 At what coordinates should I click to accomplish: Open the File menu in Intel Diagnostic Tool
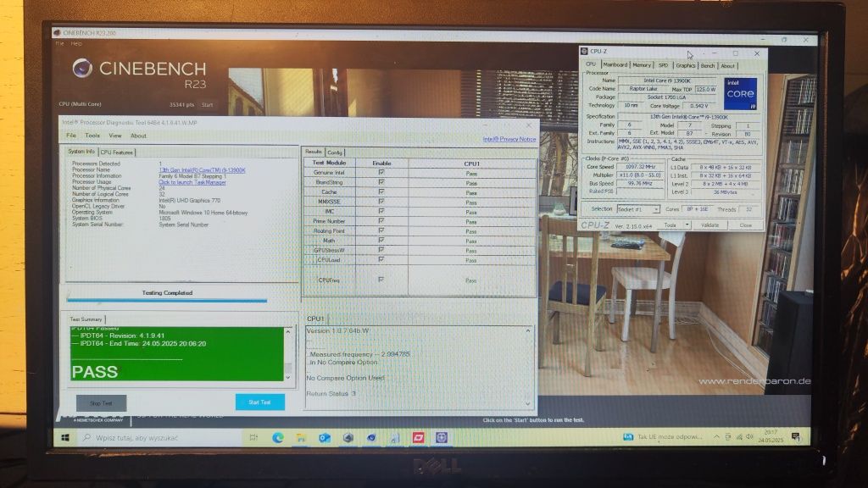pos(71,136)
